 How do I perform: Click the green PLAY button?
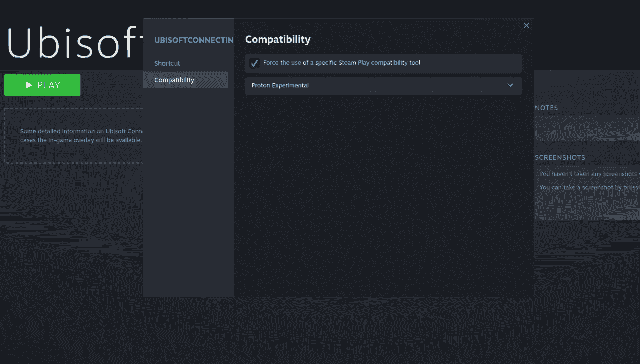click(x=42, y=85)
